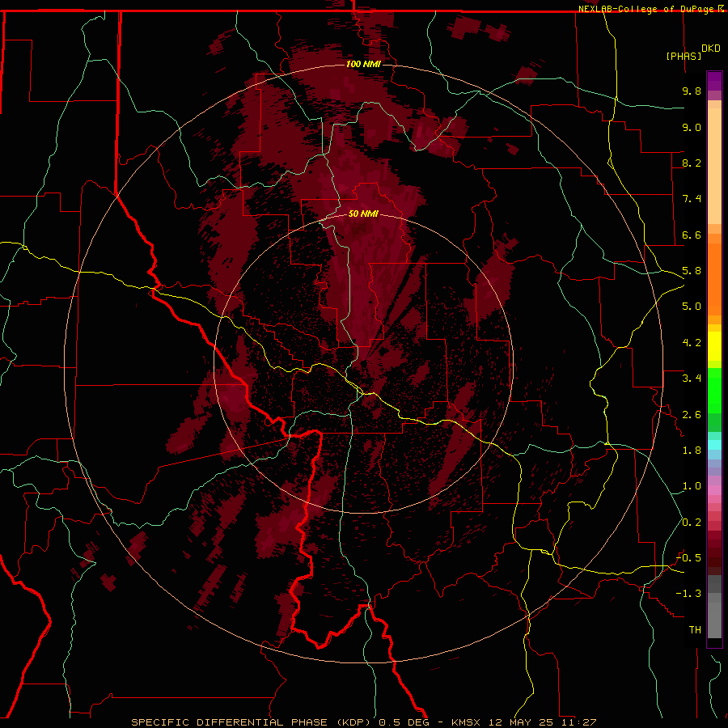Click the 100 NMI range ring label
Image resolution: width=728 pixels, height=728 pixels.
(363, 64)
